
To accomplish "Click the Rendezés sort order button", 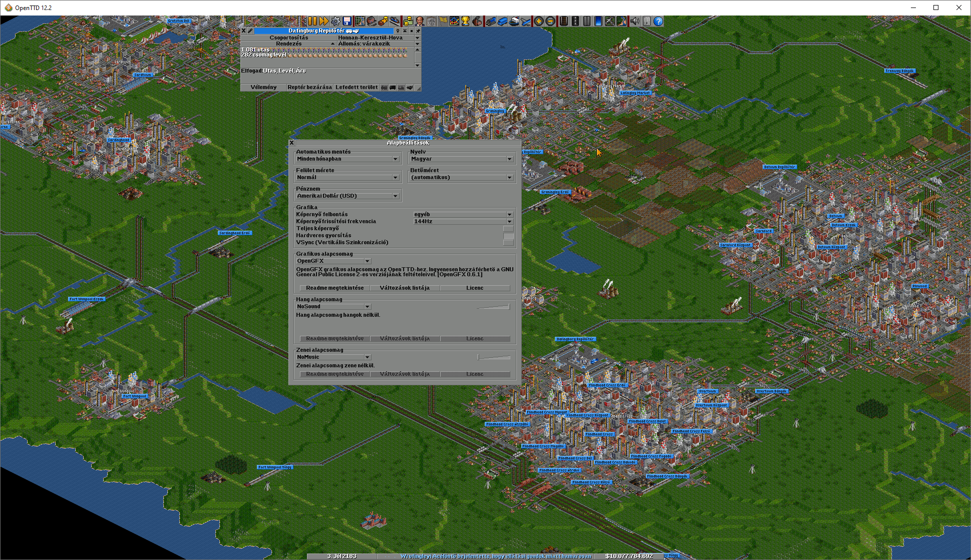I will coord(289,44).
